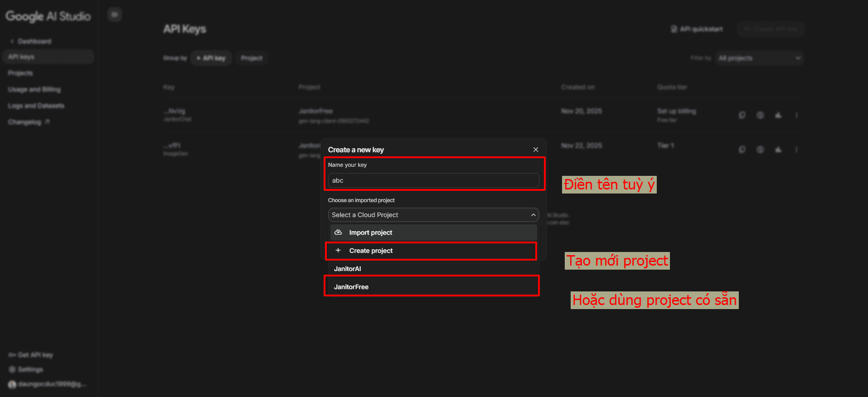Click the Created on column header
Screen dimensions: 868x397
[x=578, y=87]
